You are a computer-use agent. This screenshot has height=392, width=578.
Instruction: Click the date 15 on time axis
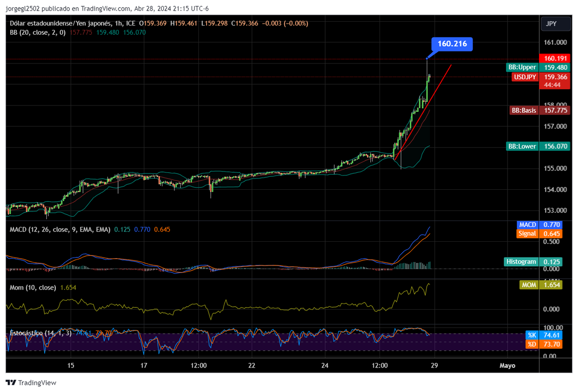pos(71,366)
